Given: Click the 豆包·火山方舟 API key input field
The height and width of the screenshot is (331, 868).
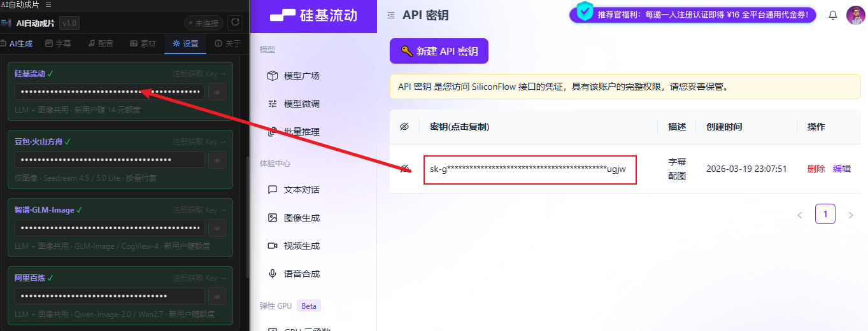Looking at the screenshot, I should click(110, 160).
